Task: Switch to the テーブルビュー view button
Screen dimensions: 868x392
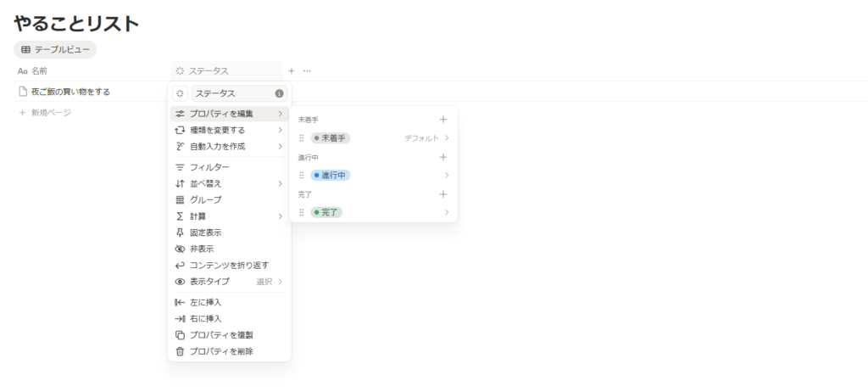Action: click(x=55, y=50)
